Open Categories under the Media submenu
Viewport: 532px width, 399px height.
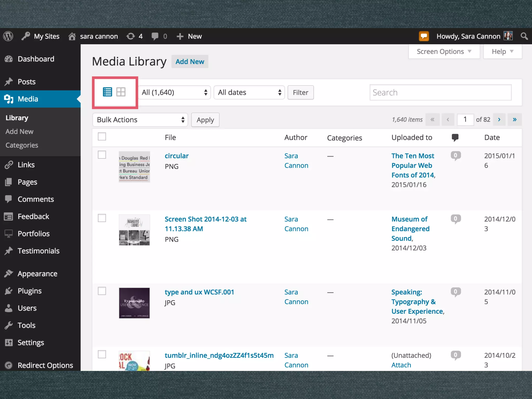tap(22, 145)
